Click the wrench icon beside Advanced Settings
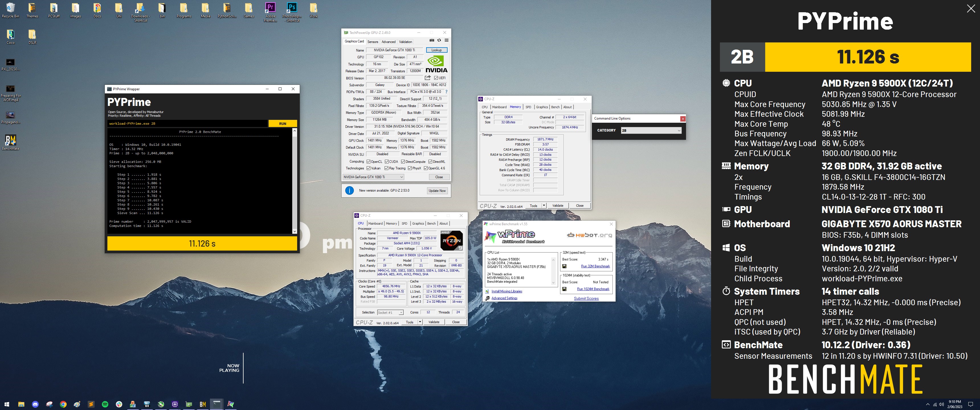This screenshot has width=980, height=410. point(487,298)
